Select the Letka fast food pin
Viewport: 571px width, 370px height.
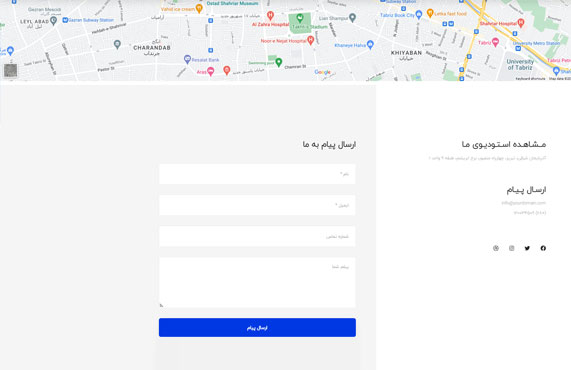[x=430, y=13]
